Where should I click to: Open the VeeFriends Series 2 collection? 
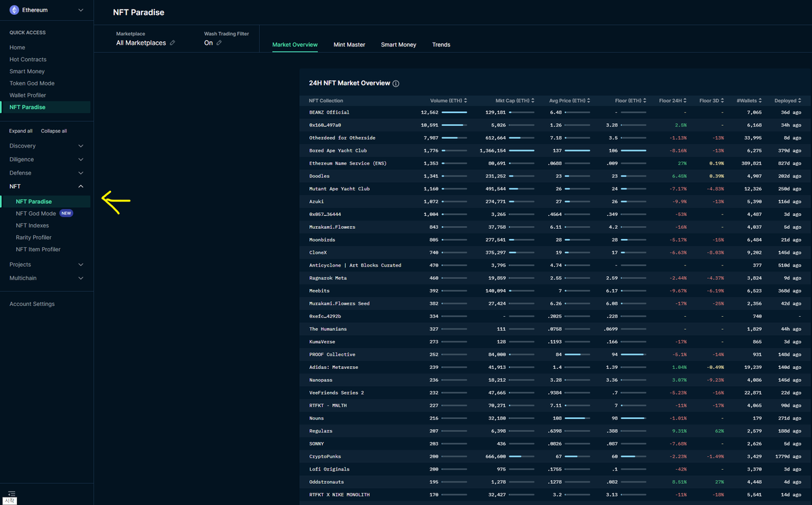[x=336, y=393]
